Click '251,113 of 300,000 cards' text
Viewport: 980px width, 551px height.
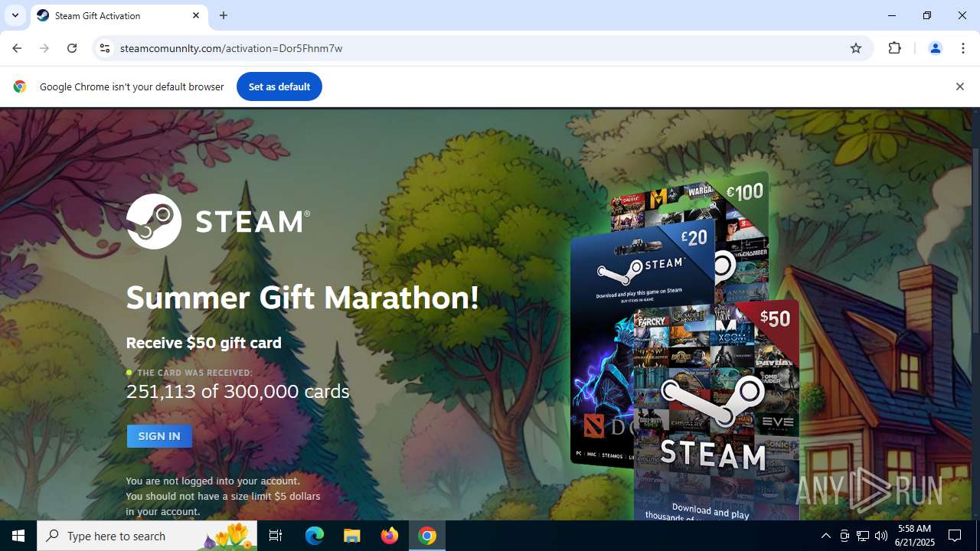coord(237,391)
